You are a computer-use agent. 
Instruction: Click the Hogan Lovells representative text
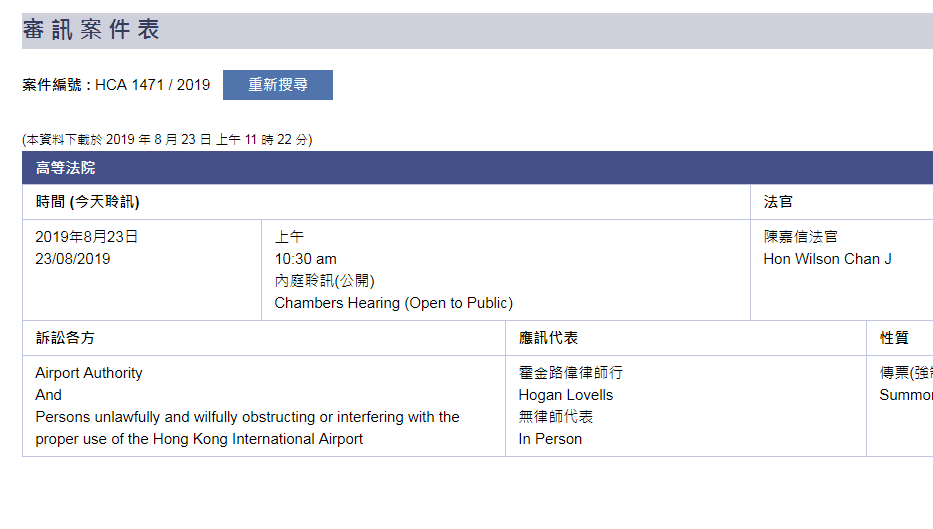tap(566, 395)
